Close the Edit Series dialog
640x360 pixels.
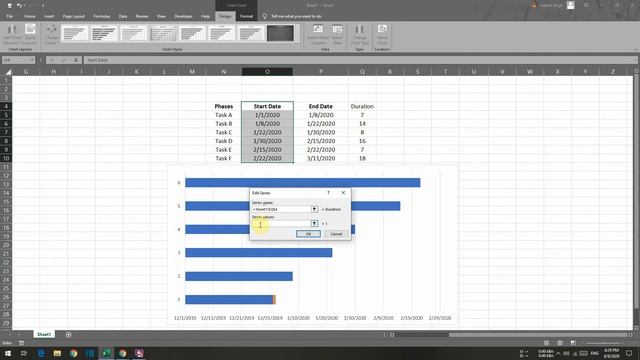(x=343, y=193)
